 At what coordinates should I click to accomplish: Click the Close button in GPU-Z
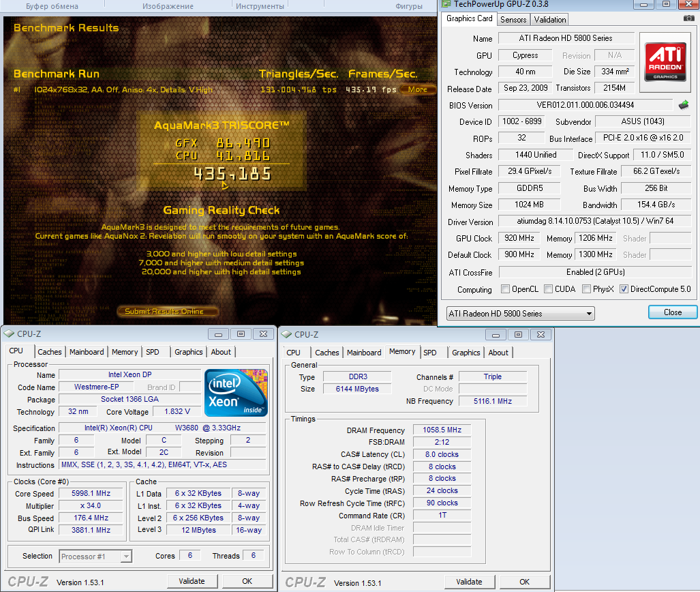672,312
